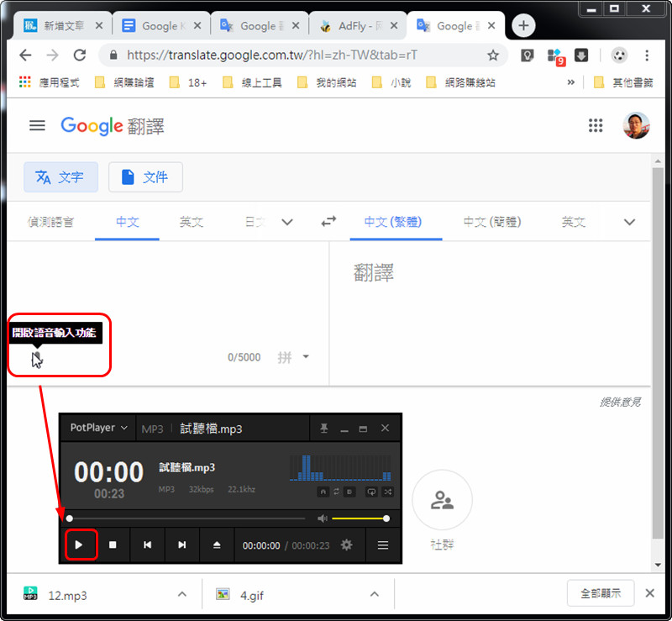Open 我的網站 bookmark folder
Viewport: 672px width, 621px height.
(327, 82)
